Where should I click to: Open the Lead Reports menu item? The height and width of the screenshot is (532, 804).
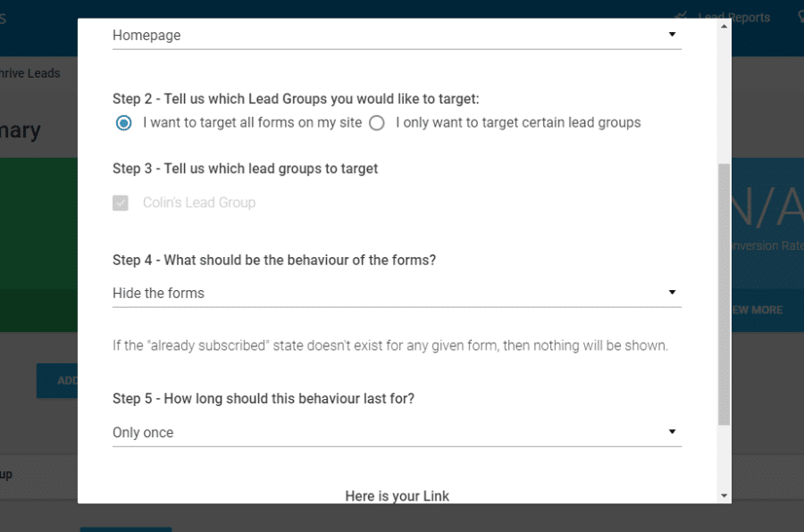click(733, 18)
